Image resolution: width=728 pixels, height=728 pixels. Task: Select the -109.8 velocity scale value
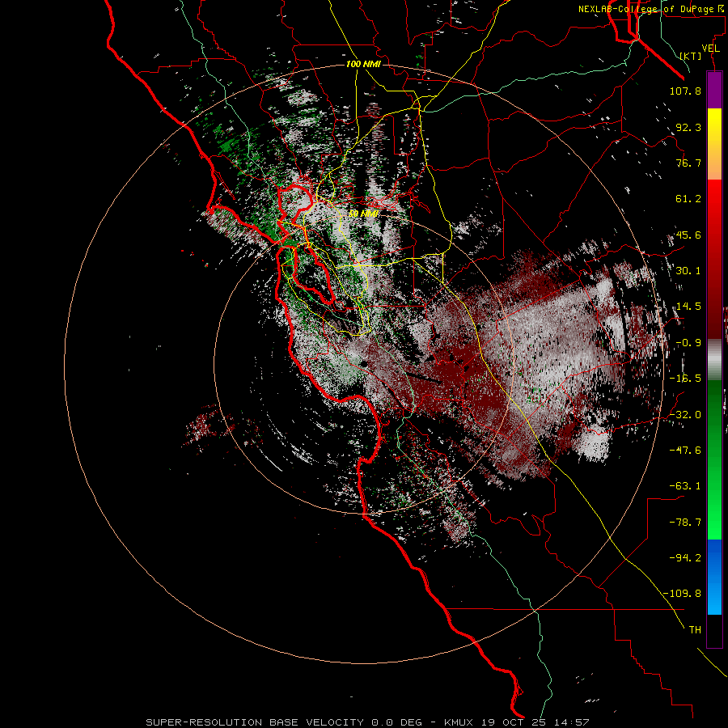click(x=682, y=594)
